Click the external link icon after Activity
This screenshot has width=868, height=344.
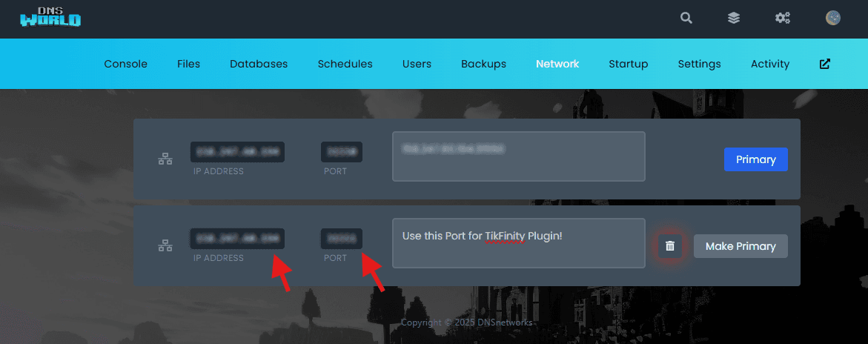click(x=824, y=64)
